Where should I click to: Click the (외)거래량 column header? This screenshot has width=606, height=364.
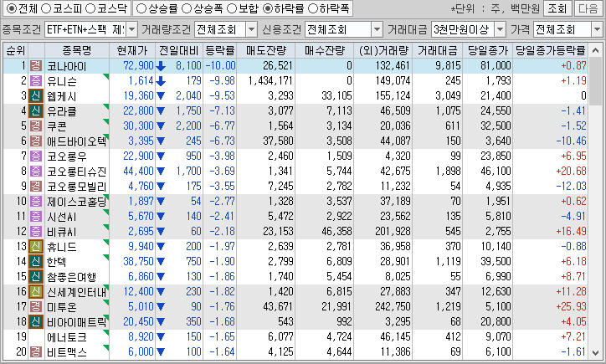pos(383,50)
